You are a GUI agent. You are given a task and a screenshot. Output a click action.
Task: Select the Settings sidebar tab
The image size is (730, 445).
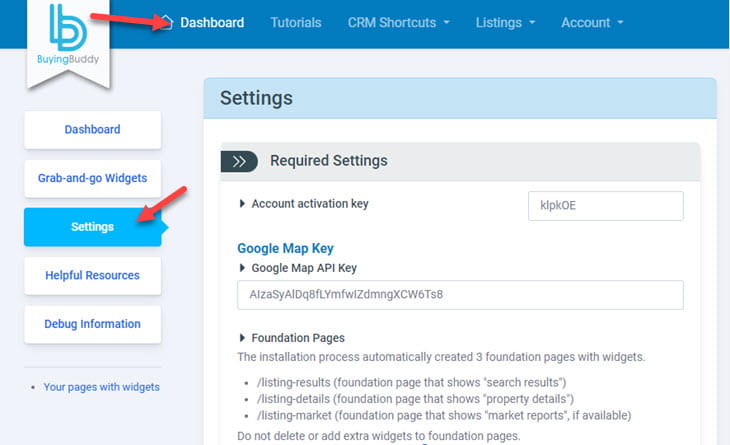pos(93,227)
